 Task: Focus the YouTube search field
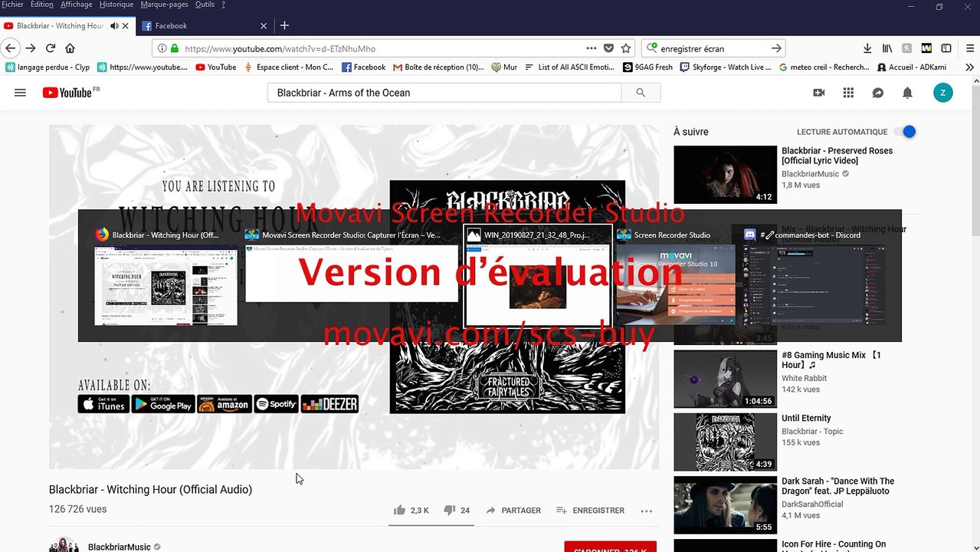click(444, 93)
